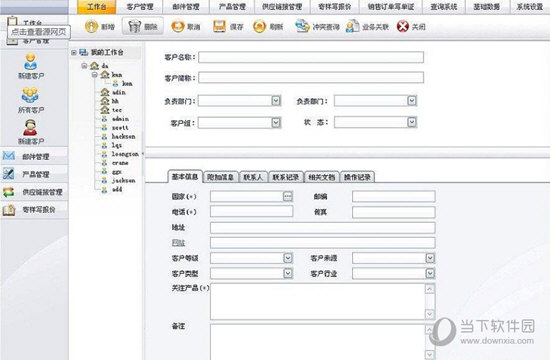Click the user icon beside scott
Image resolution: width=550 pixels, height=360 pixels.
click(x=104, y=128)
